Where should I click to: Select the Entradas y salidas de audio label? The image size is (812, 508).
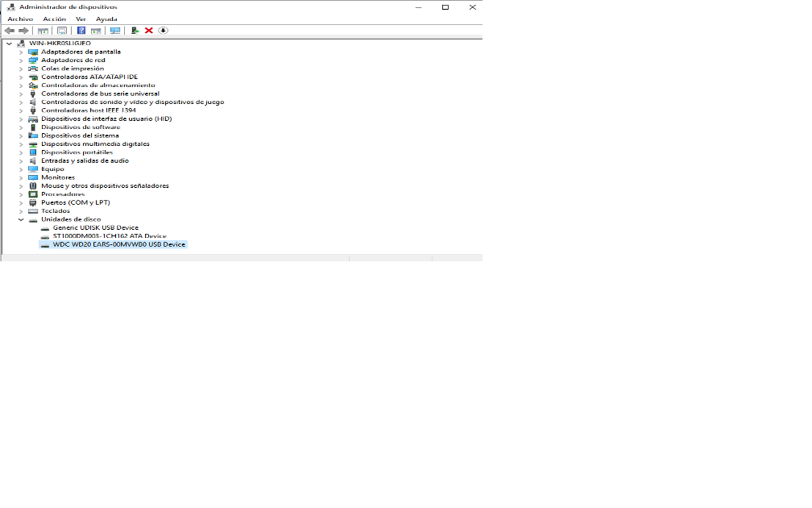[85, 160]
